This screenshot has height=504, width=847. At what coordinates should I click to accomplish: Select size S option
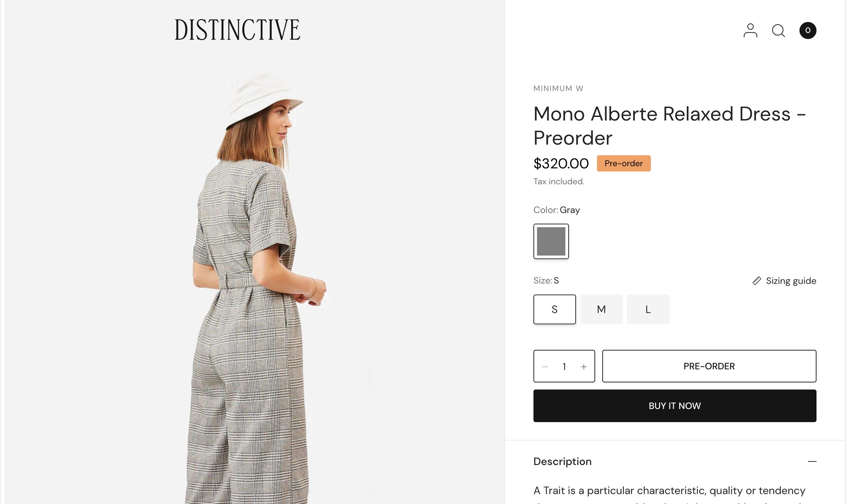point(554,309)
